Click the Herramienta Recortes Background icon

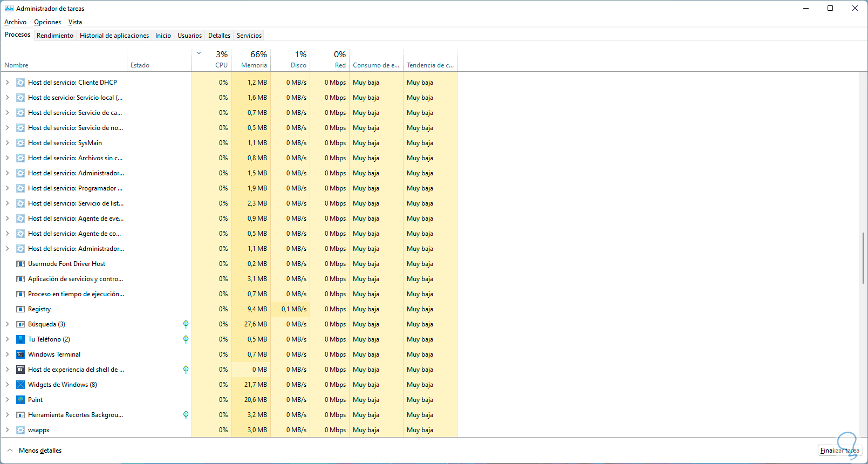pyautogui.click(x=20, y=415)
